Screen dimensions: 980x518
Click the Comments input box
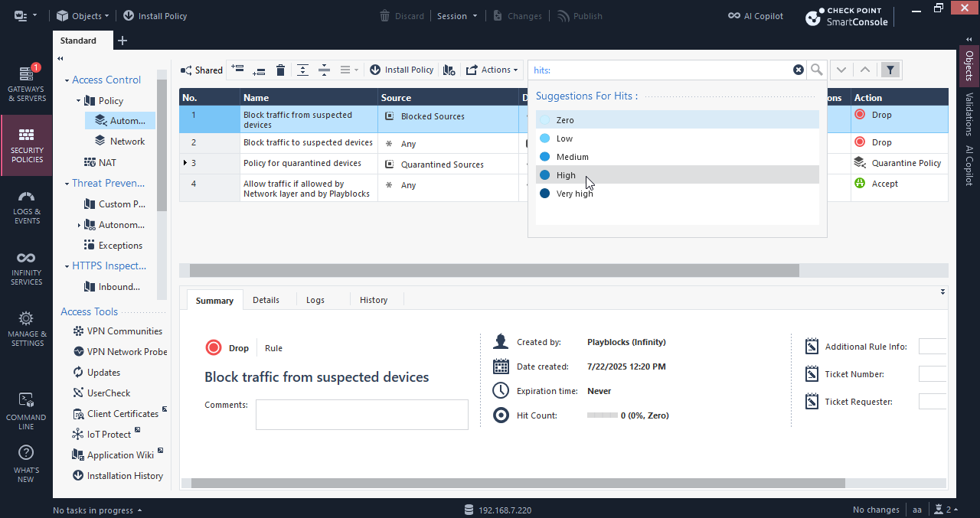(361, 414)
